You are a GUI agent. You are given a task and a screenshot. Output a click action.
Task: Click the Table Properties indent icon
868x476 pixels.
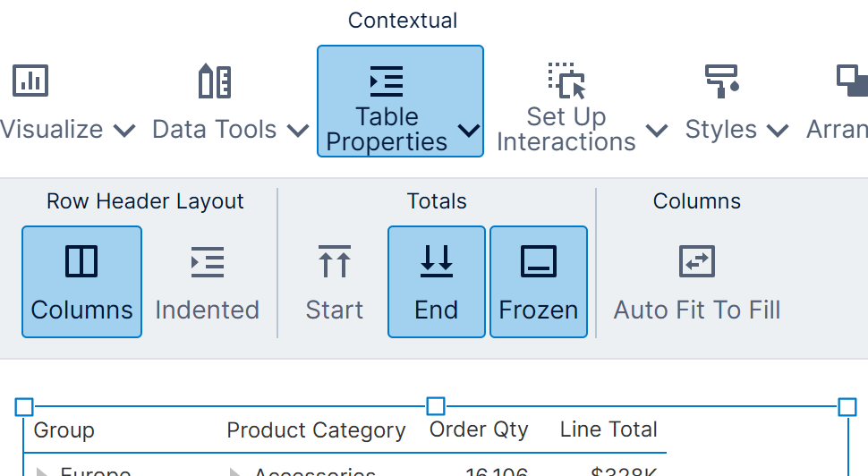point(387,81)
